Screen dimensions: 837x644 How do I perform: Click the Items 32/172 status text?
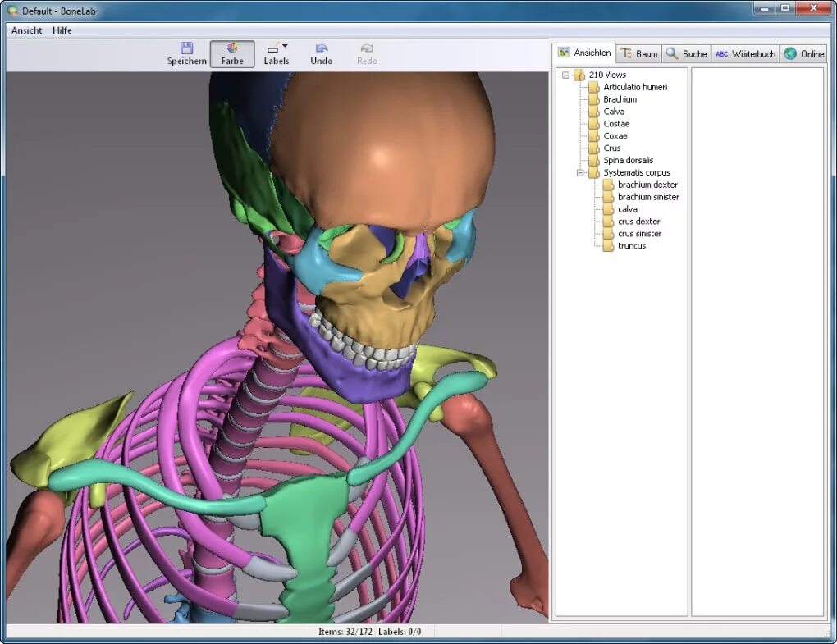pos(345,632)
